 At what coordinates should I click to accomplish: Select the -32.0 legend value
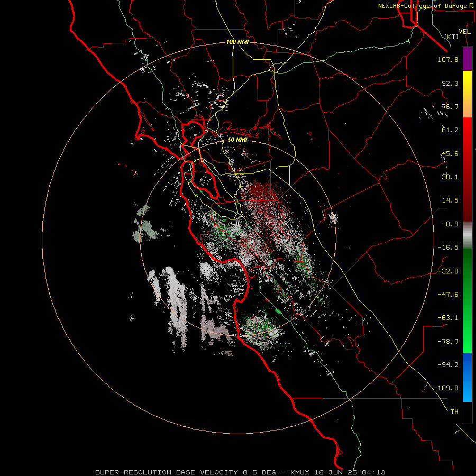[x=448, y=271]
